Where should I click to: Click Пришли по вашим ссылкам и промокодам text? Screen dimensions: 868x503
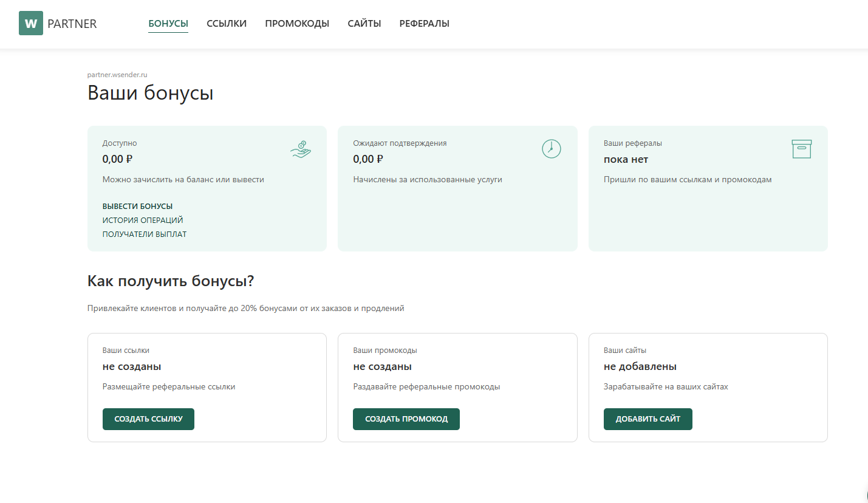[688, 180]
